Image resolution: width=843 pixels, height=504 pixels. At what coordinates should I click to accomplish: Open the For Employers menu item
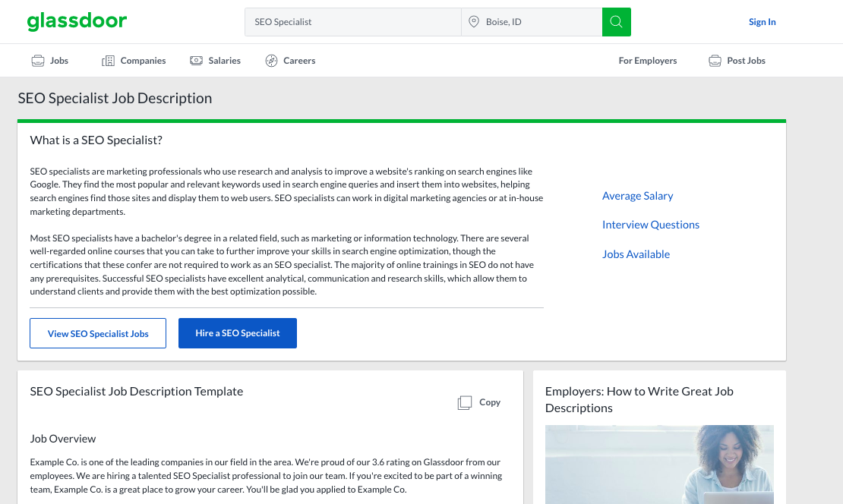647,60
